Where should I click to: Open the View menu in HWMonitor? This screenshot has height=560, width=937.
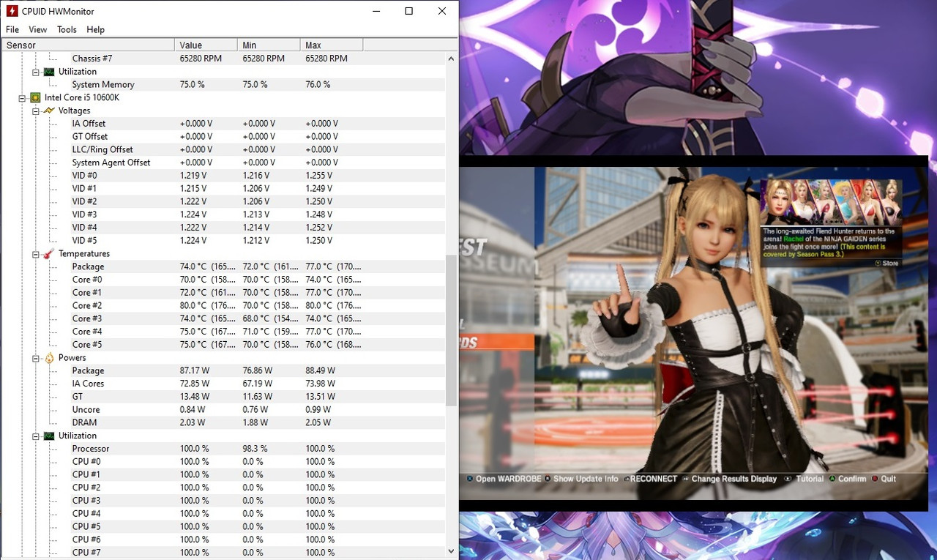point(37,29)
